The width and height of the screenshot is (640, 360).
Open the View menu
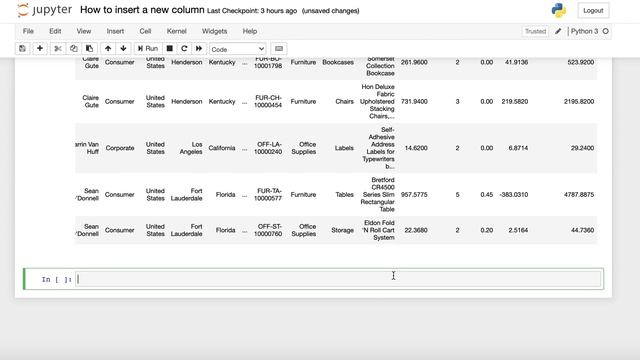coord(84,31)
